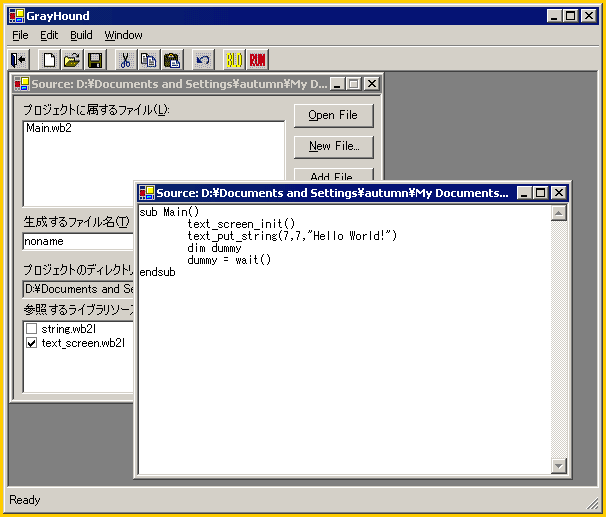Click the yellow BLD build icon
Image resolution: width=606 pixels, height=517 pixels.
pyautogui.click(x=234, y=60)
